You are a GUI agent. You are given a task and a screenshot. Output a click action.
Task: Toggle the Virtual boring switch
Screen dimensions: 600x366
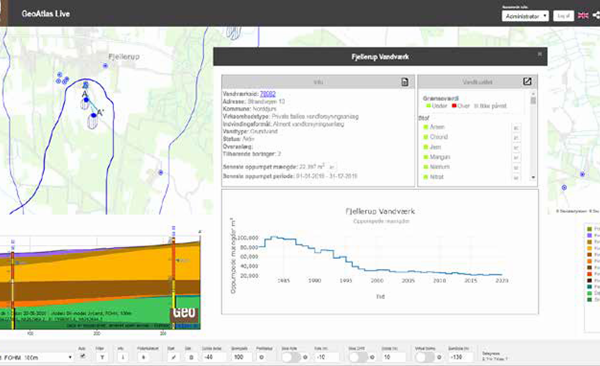pos(425,357)
